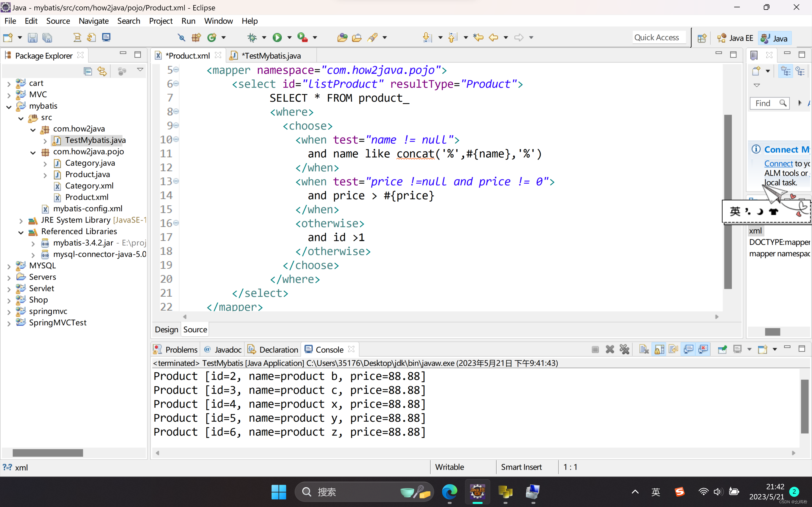Click Remove All Terminated Launches icon
Viewport: 812px width, 507px height.
(625, 349)
